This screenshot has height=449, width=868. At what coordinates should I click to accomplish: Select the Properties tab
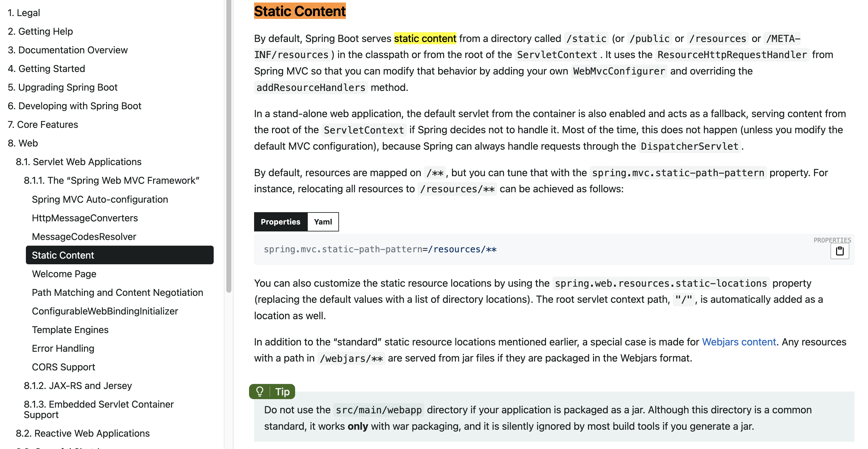[x=280, y=222]
